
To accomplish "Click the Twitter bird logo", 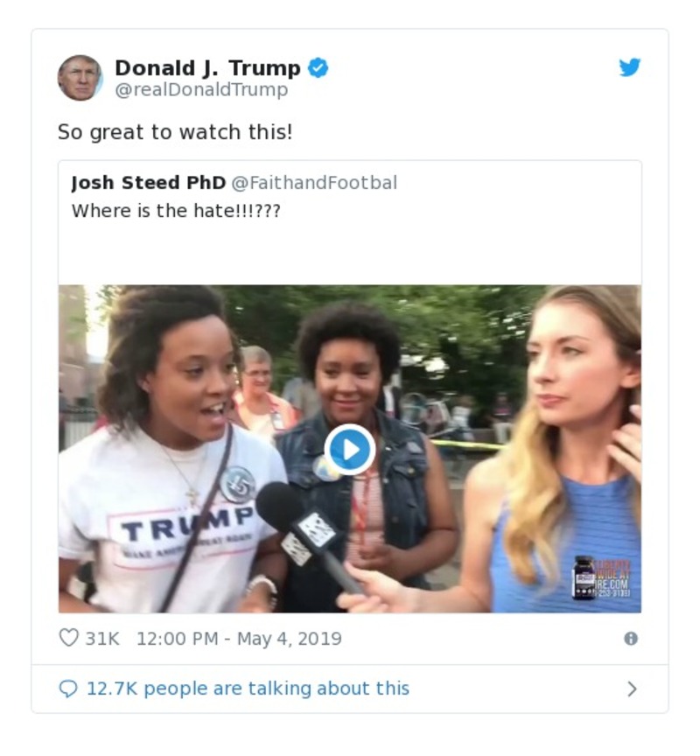I will pos(628,66).
